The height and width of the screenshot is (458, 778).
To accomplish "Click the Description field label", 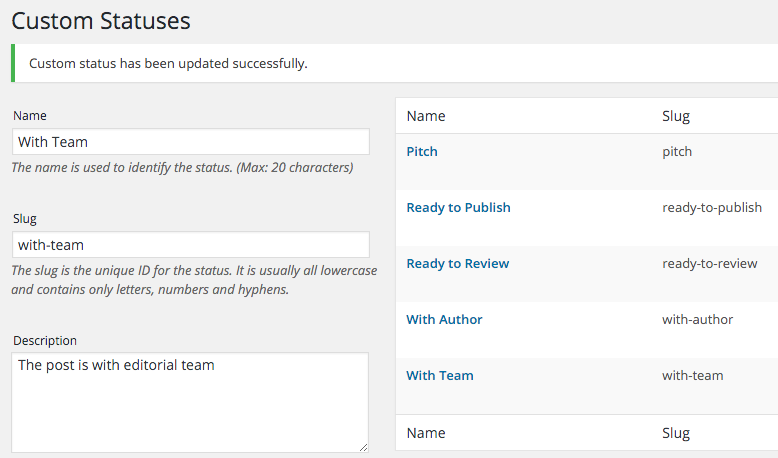I will pos(45,340).
